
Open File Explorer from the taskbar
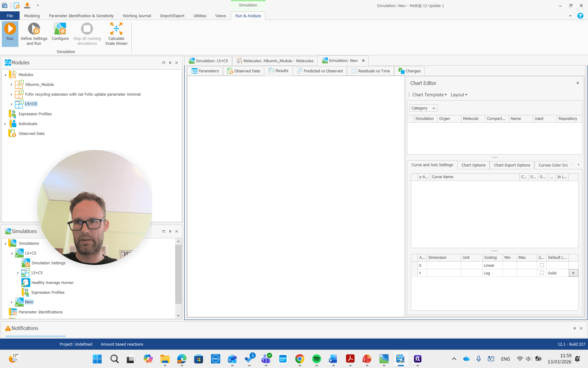coord(165,359)
